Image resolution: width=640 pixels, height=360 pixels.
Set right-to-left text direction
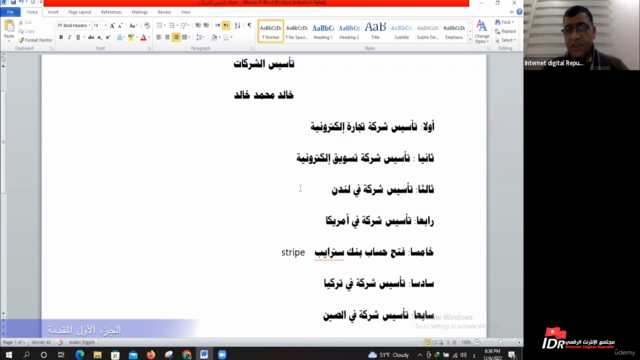pos(226,26)
